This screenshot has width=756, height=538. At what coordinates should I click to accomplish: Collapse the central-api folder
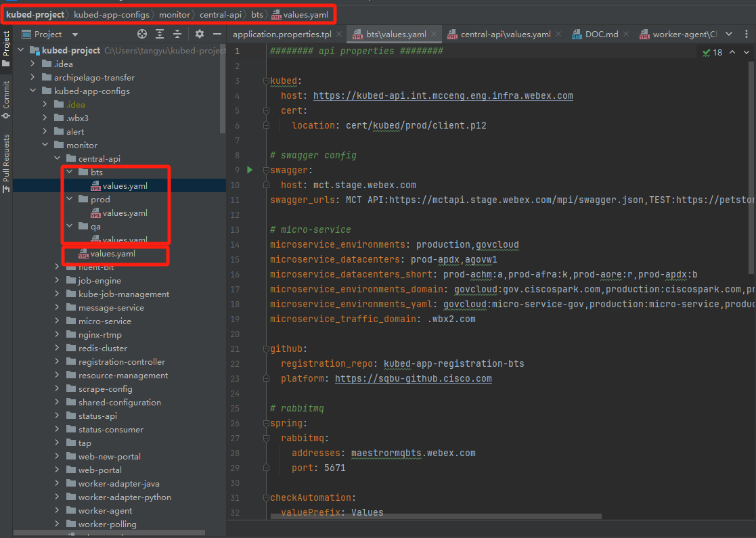pos(58,158)
